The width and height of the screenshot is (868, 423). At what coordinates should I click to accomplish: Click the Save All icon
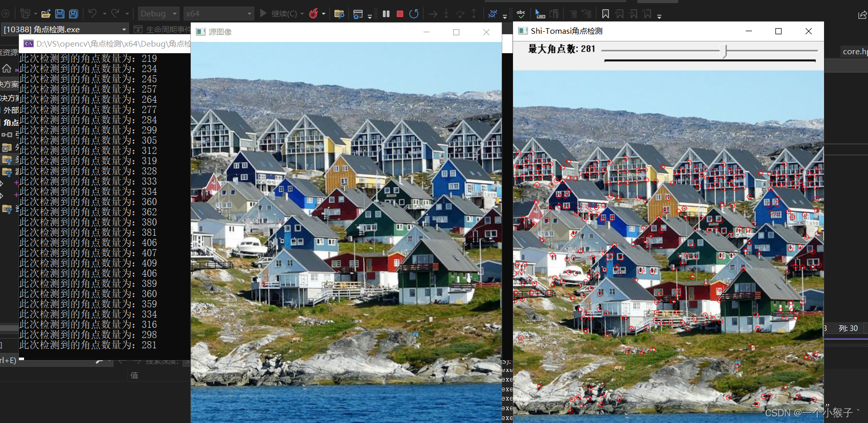click(x=74, y=14)
